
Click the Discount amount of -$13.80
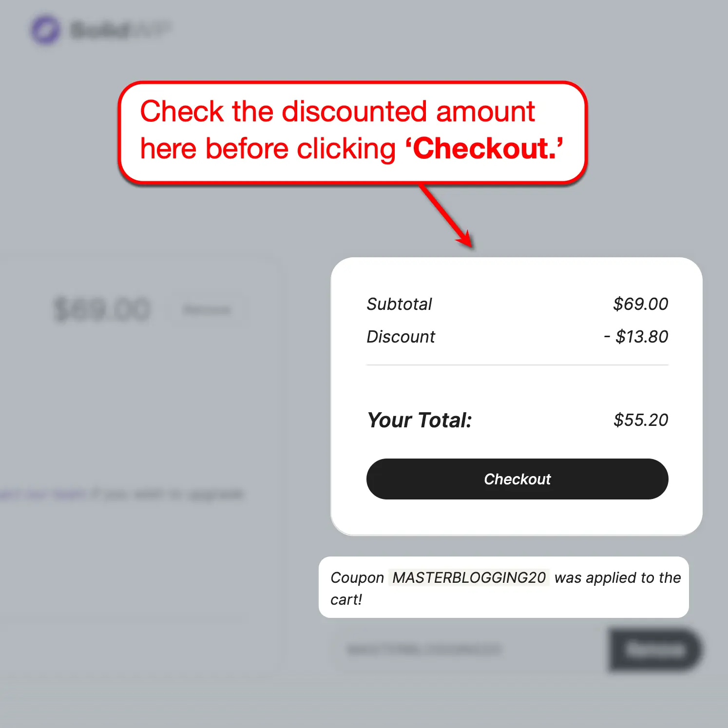pos(637,336)
